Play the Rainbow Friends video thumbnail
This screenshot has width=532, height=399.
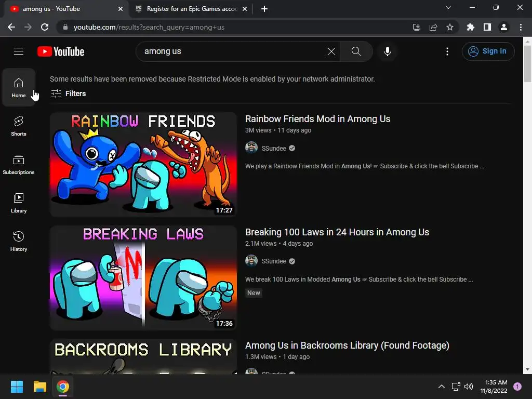[x=143, y=165]
